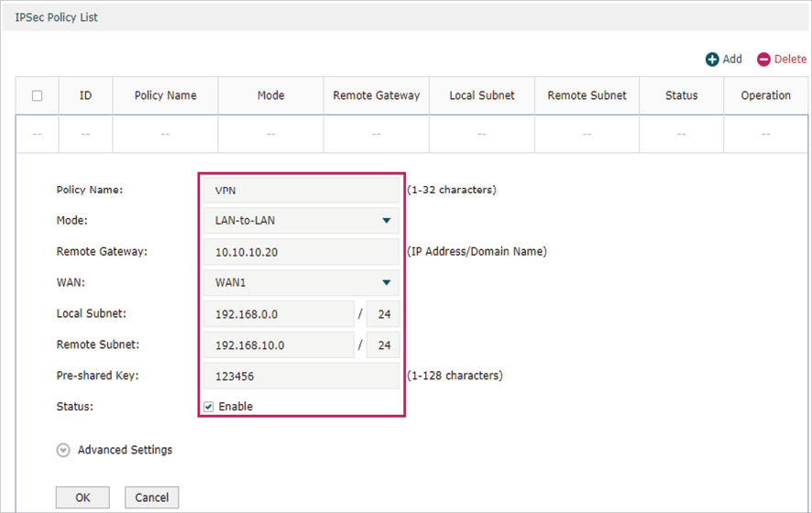The image size is (812, 513).
Task: Click the Policy Name column header
Action: tap(165, 95)
